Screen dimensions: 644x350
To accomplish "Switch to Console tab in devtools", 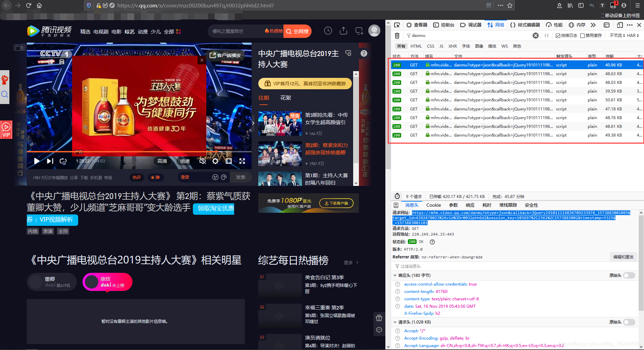I will pos(444,25).
